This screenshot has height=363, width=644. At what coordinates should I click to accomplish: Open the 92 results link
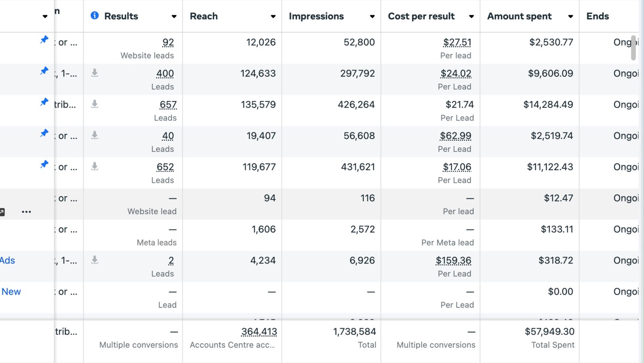[x=168, y=42]
